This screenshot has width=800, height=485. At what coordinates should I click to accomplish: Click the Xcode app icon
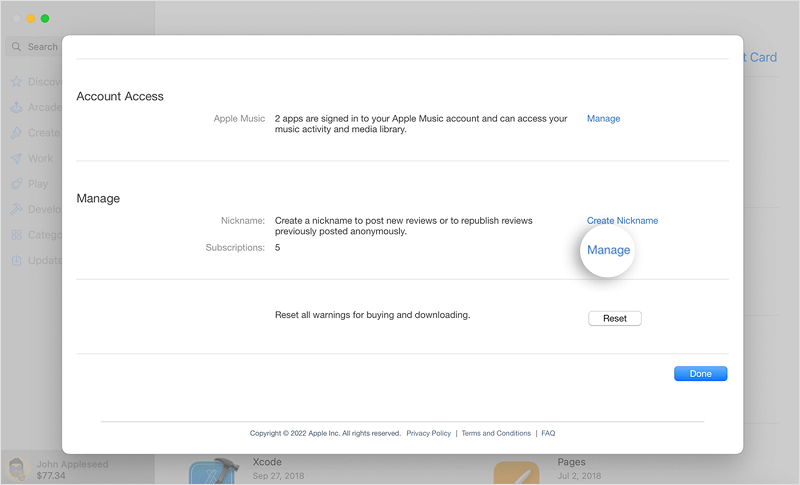tap(212, 472)
